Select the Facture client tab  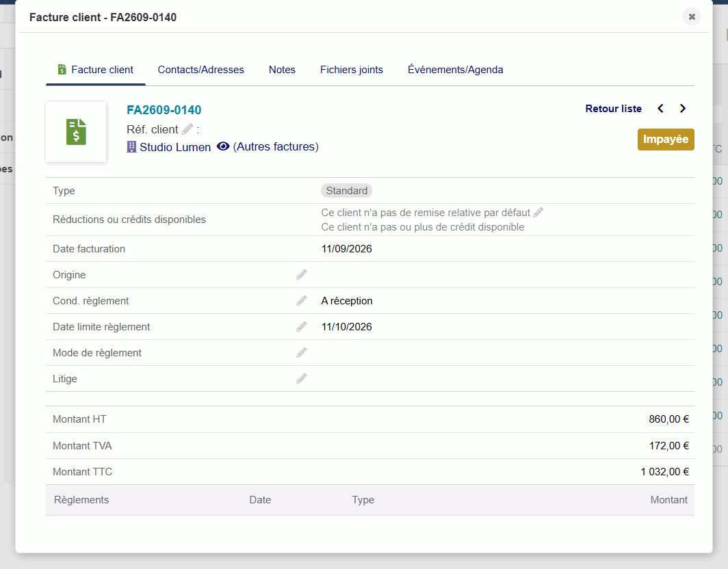(96, 70)
